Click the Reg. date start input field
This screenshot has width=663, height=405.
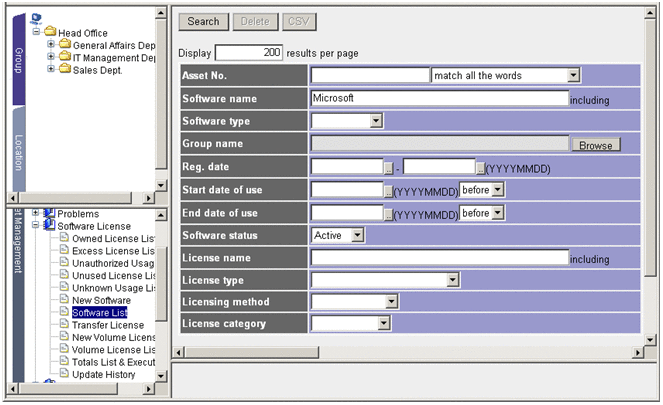pyautogui.click(x=347, y=167)
